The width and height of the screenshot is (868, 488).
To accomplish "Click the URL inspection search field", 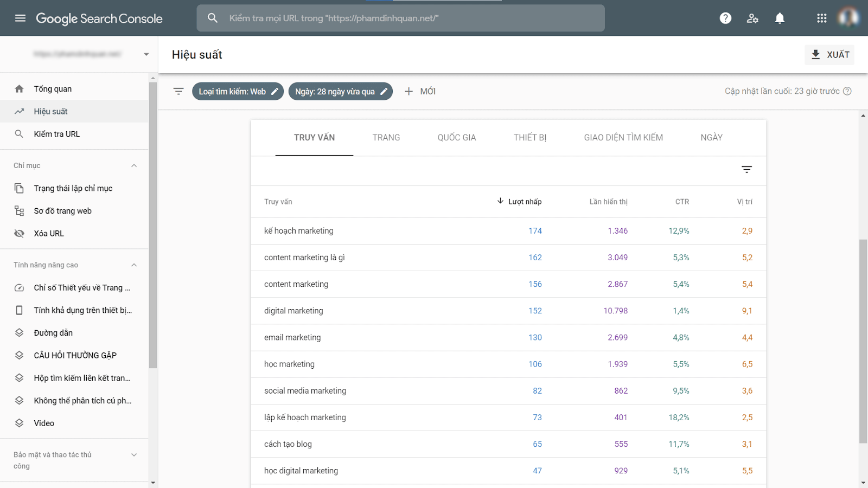I will point(400,18).
